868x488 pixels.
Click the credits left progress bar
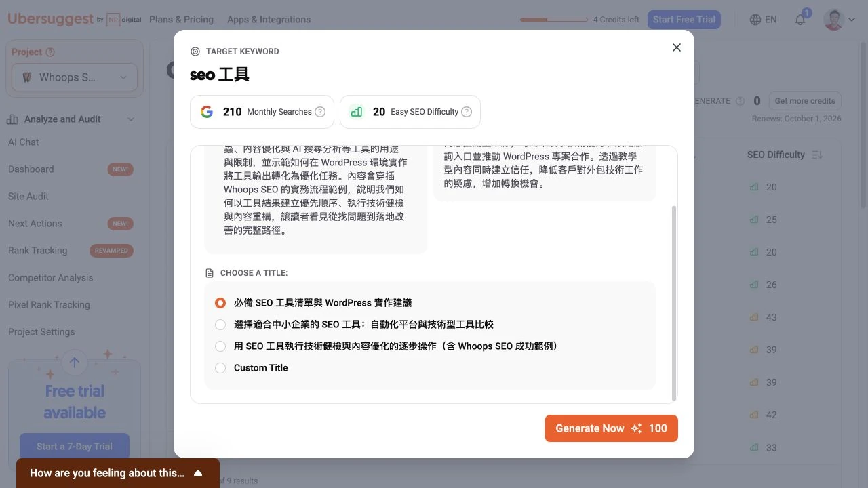(554, 20)
